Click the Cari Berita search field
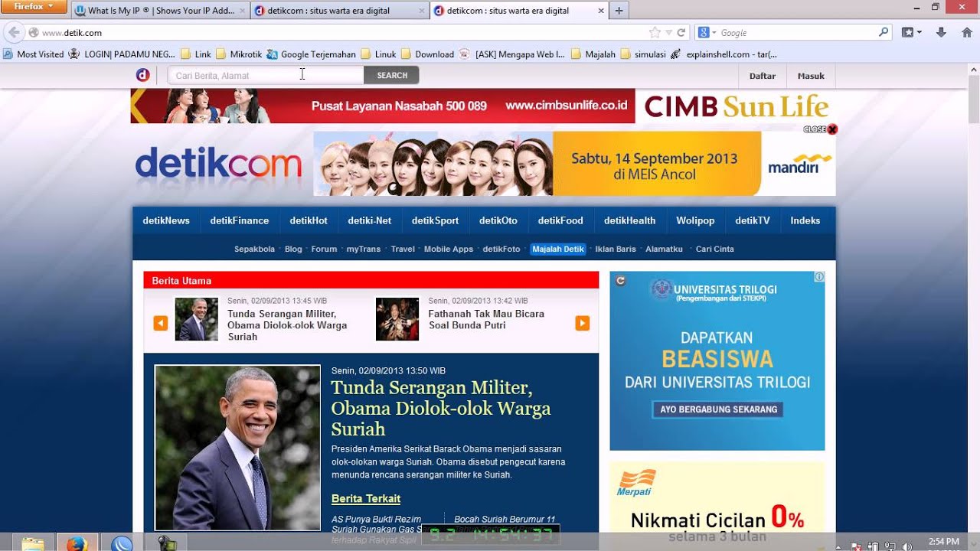980x551 pixels. tap(266, 75)
